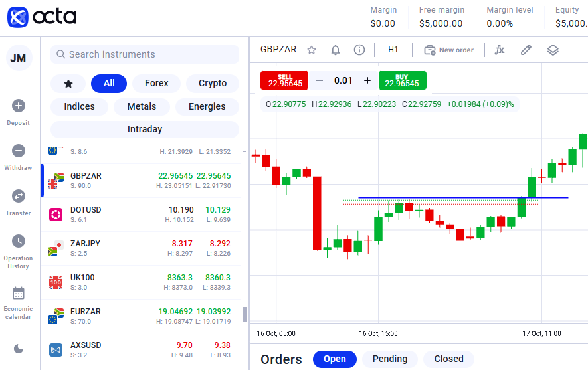The width and height of the screenshot is (588, 370).
Task: Select the DOTUSD instrument row
Action: [142, 215]
